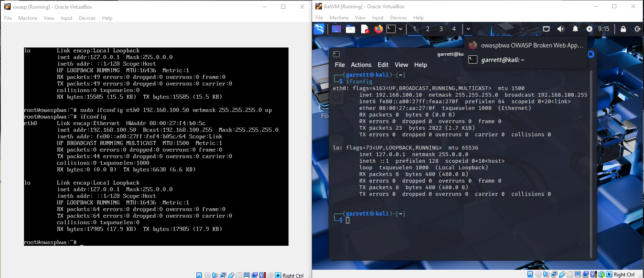Viewport: 644px width, 278px height.
Task: Launch Firefox from the Kali panel
Action: [x=378, y=29]
